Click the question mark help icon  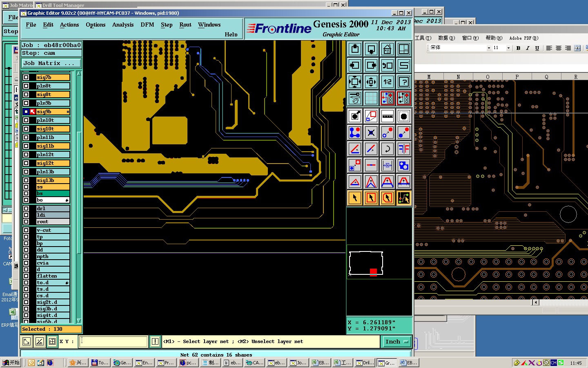coord(404,82)
